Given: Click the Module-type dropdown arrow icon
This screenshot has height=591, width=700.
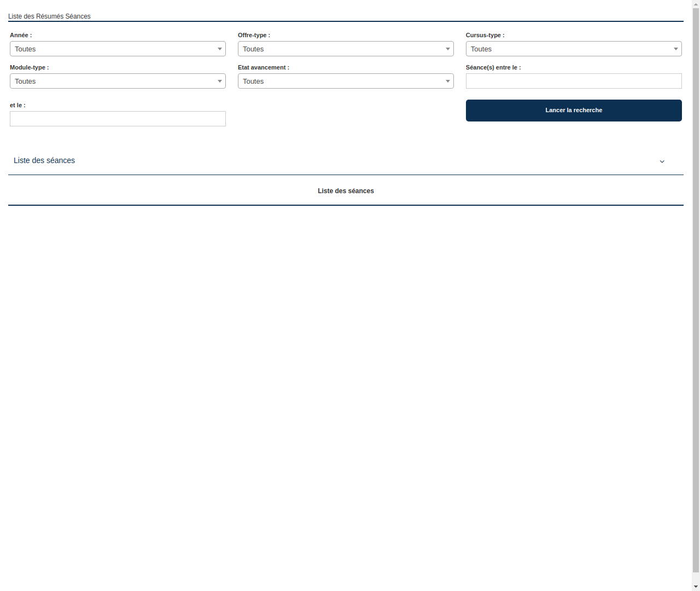Looking at the screenshot, I should coord(220,81).
